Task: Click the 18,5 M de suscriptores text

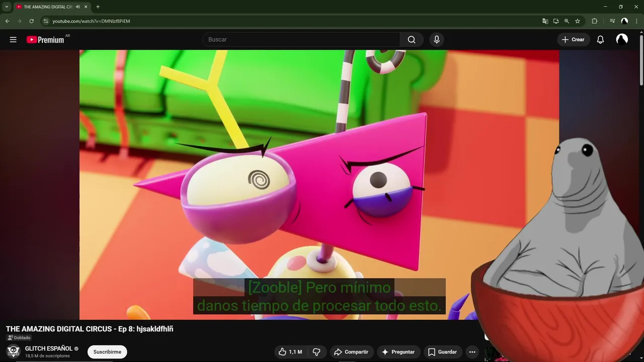Action: 47,356
